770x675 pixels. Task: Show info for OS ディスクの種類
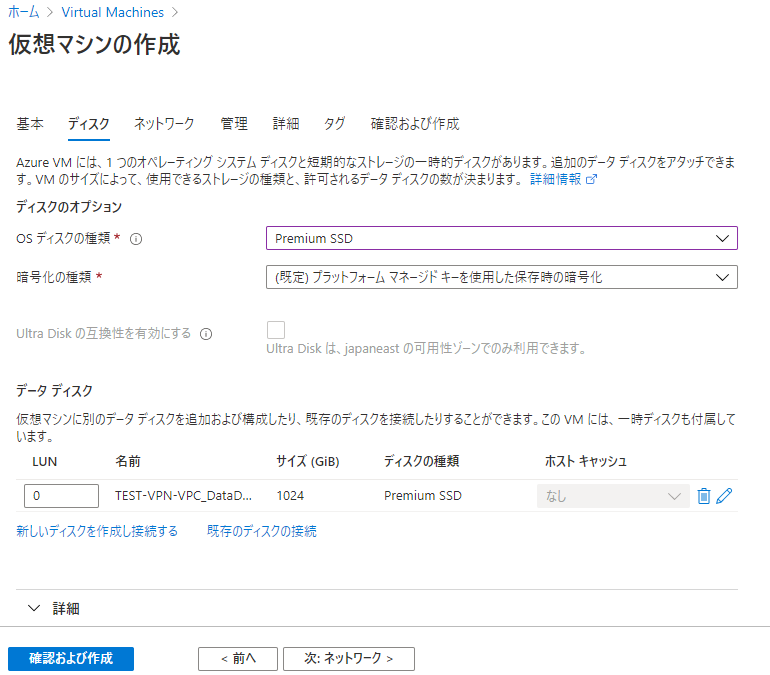136,239
